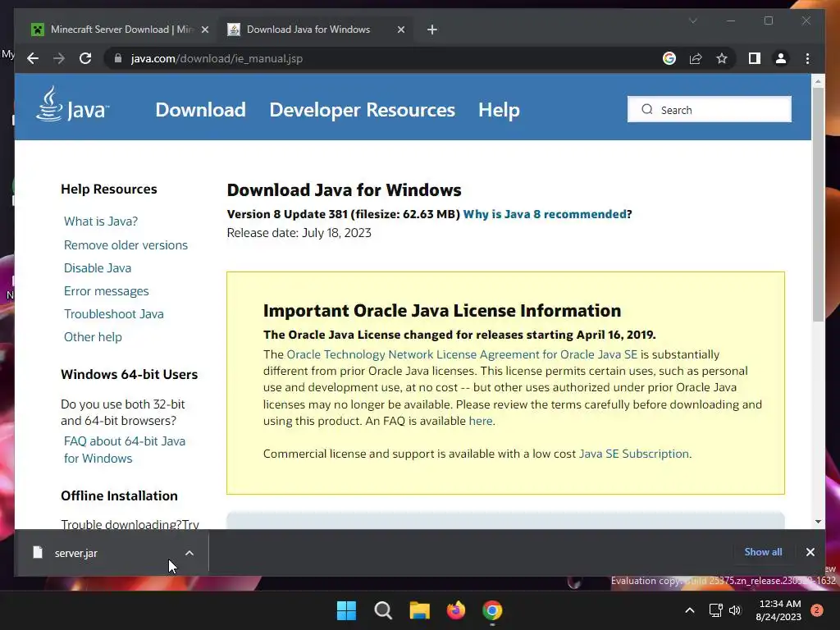Click the padlock site info icon
Image resolution: width=840 pixels, height=630 pixels.
pyautogui.click(x=118, y=58)
